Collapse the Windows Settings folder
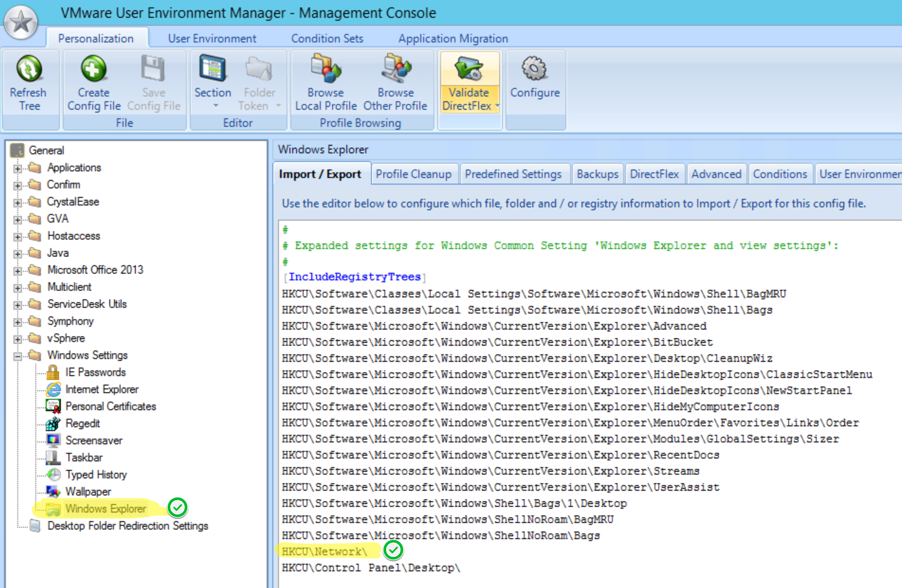This screenshot has width=902, height=588. click(17, 356)
